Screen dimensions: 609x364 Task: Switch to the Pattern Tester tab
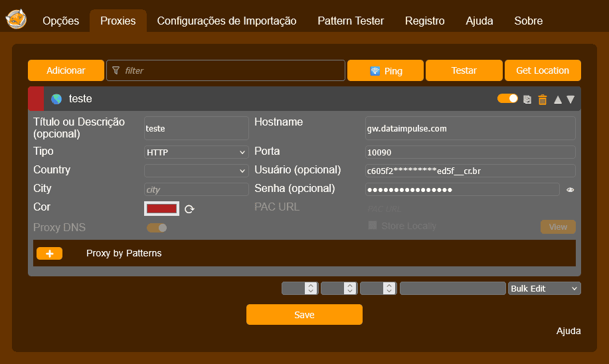351,21
